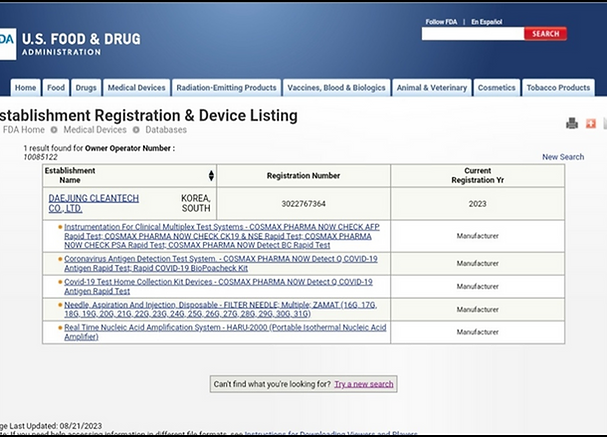Click Manufacturer cell for HARU-2000 row
The height and width of the screenshot is (437, 607).
coord(478,332)
